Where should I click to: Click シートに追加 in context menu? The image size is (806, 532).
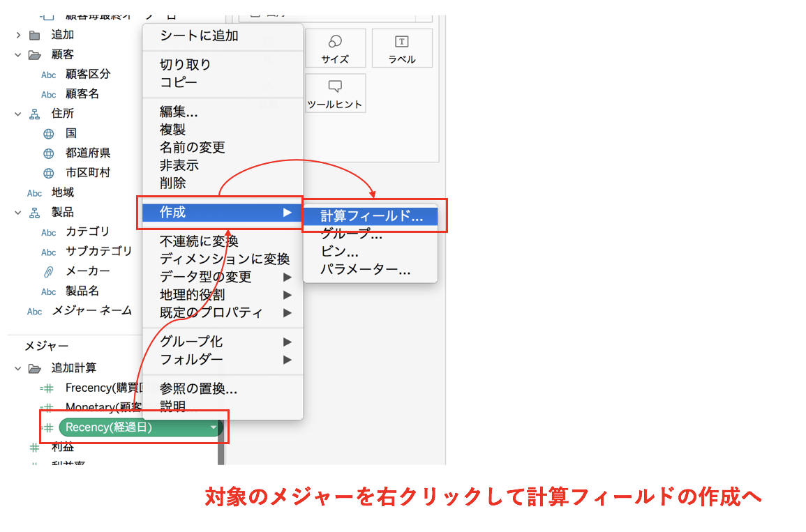pos(199,36)
